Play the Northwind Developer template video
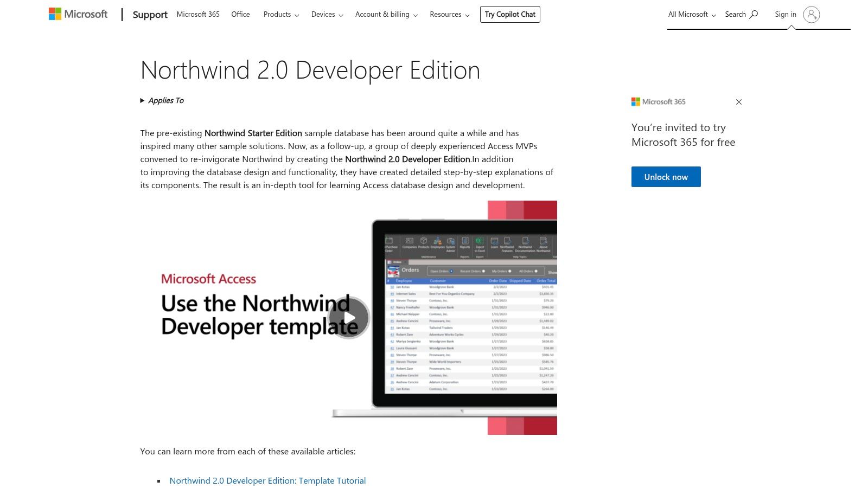 click(349, 318)
